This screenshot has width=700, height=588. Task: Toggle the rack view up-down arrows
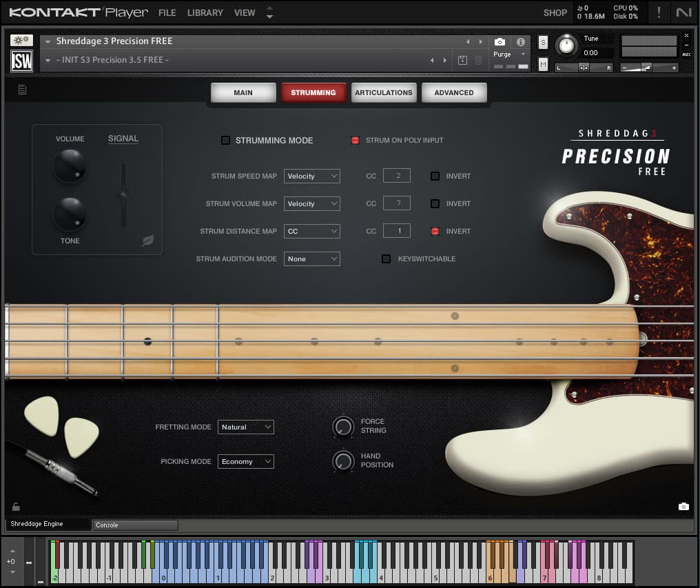[x=269, y=12]
